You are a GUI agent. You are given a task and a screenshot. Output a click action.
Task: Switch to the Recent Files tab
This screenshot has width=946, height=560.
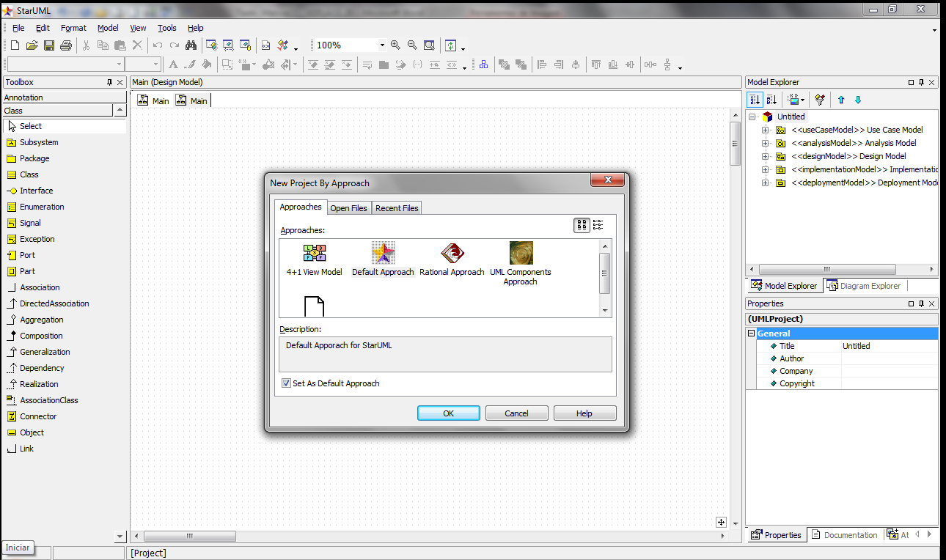(x=397, y=208)
